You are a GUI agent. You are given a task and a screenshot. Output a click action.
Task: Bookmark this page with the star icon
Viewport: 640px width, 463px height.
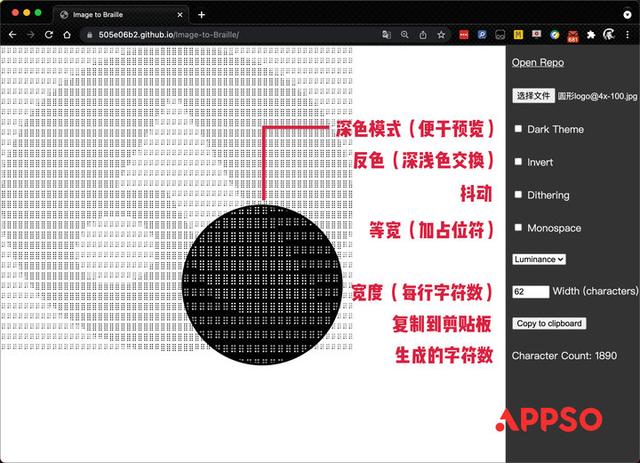(441, 34)
